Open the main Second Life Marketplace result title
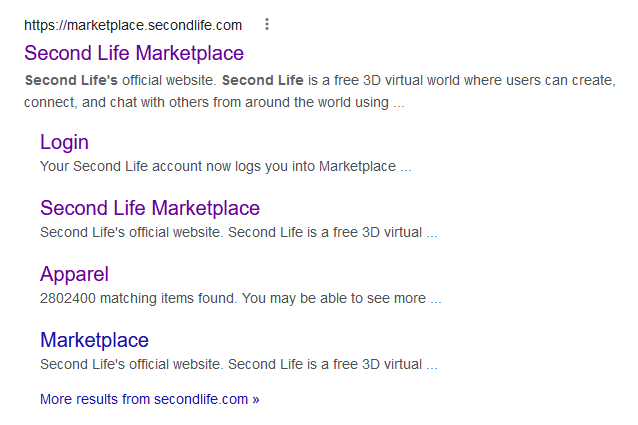638x425 pixels. pos(134,53)
